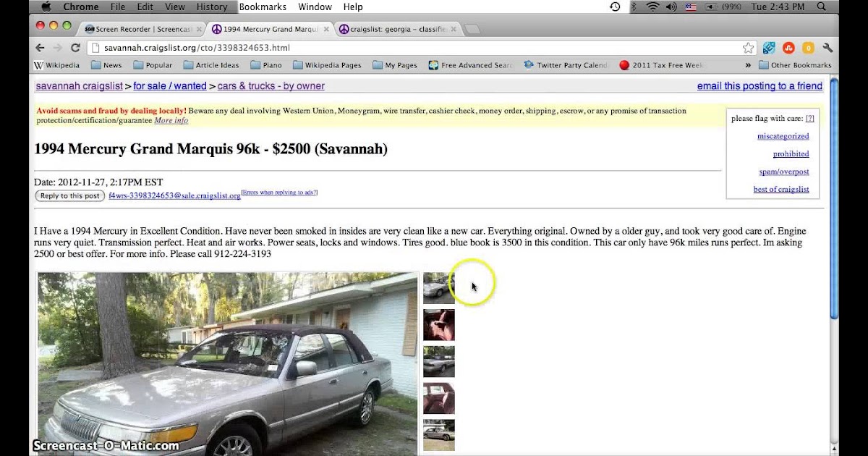Open the Apple menu
The image size is (868, 456).
(x=46, y=7)
